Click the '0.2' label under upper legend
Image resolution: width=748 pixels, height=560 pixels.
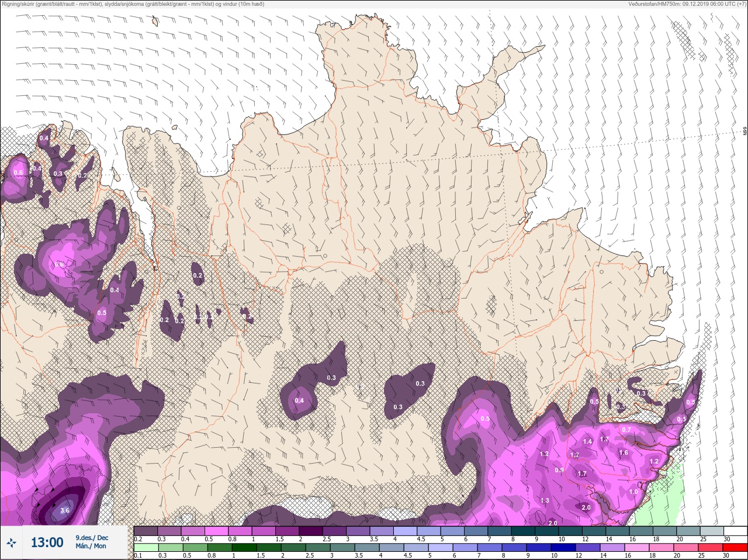(138, 539)
